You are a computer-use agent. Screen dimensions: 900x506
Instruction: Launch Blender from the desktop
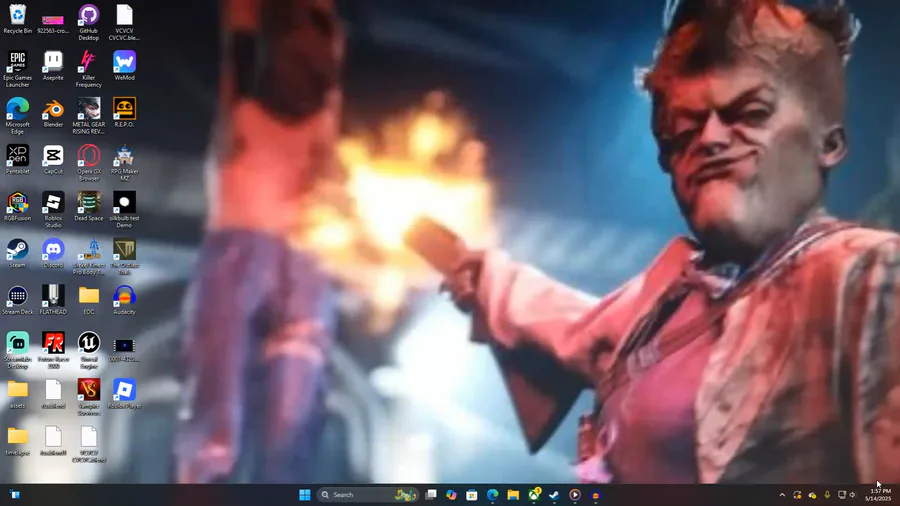pyautogui.click(x=53, y=113)
